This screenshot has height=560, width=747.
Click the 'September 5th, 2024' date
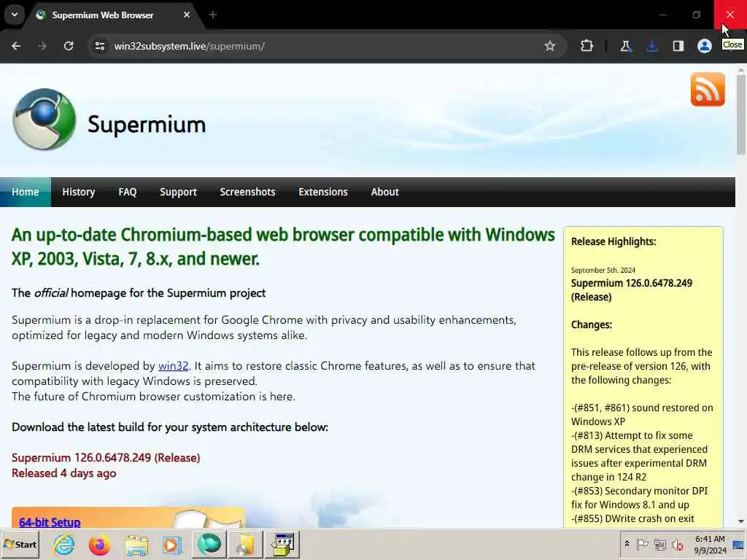pos(603,270)
